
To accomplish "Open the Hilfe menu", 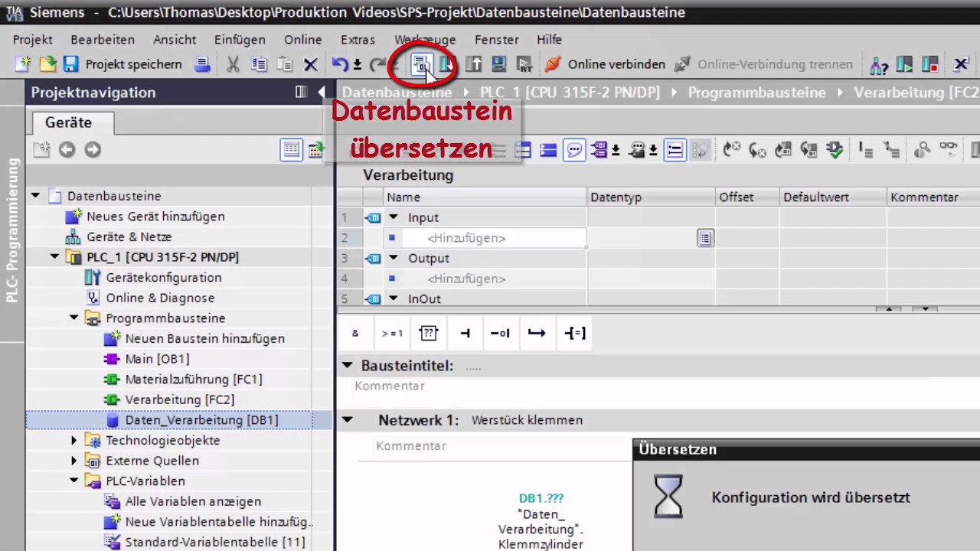I will coord(549,39).
